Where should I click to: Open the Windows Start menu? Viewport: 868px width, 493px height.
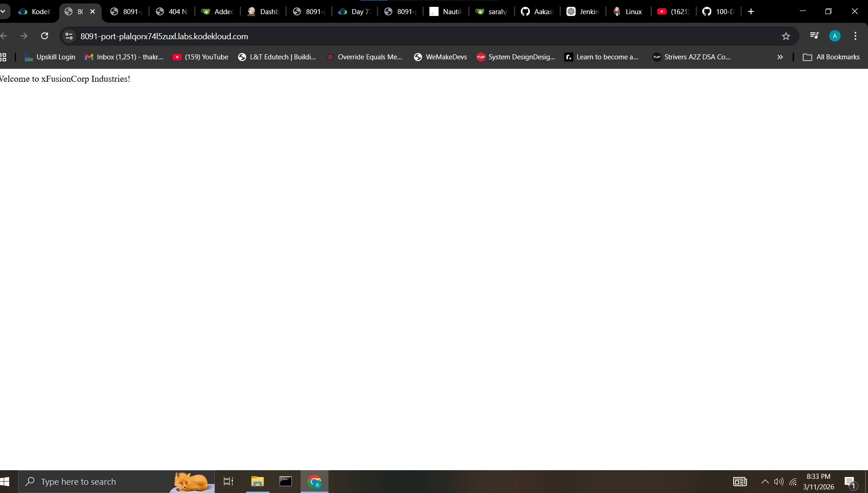click(5, 482)
